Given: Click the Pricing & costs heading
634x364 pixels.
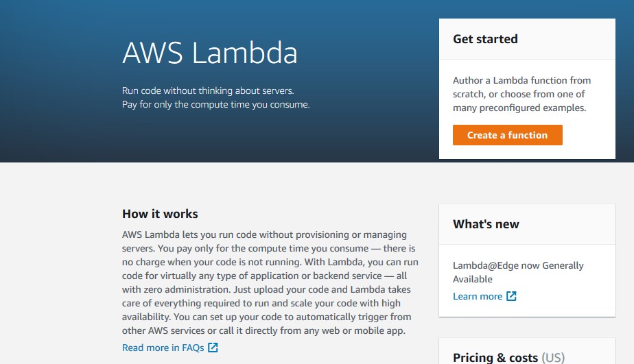Looking at the screenshot, I should click(495, 358).
